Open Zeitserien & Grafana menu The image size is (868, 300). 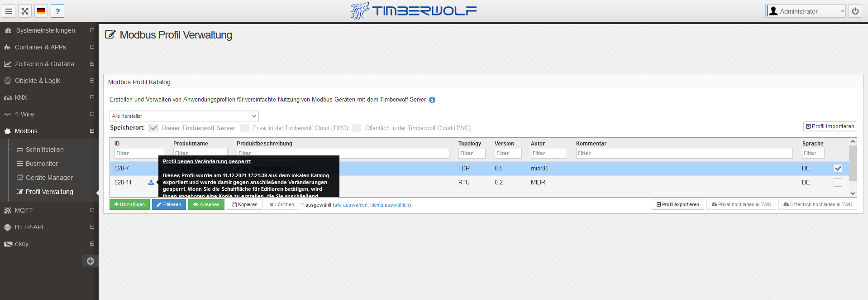[x=44, y=64]
